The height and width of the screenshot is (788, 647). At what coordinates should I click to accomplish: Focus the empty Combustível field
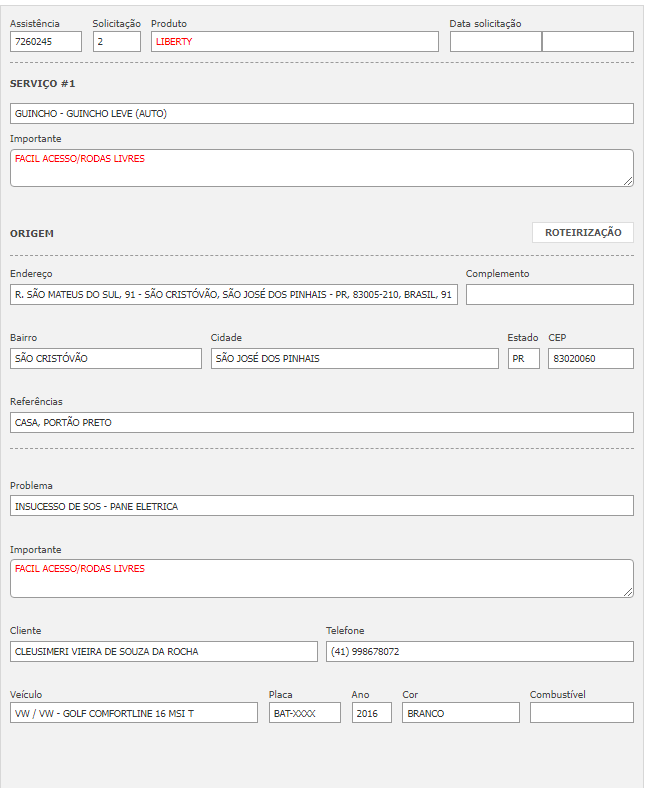[x=581, y=713]
